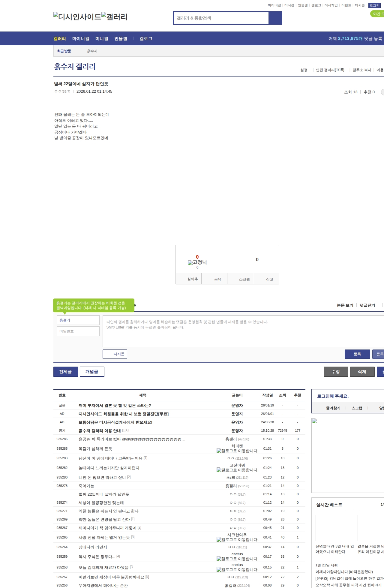This screenshot has height=588, width=384.
Task: Click 즐겨찾기 in the login panel
Action: [333, 408]
